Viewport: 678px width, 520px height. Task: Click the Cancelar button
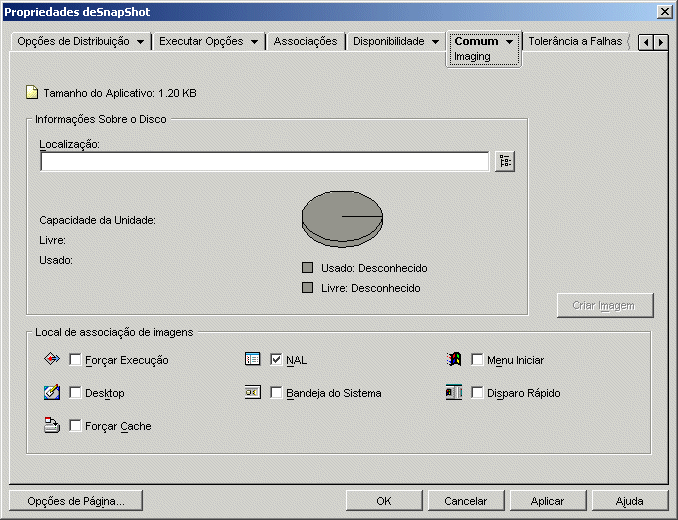coord(466,501)
